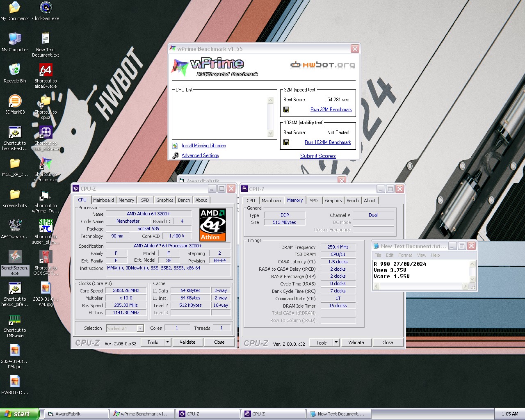Open Format menu in Notepad
This screenshot has height=420, width=525.
coord(405,255)
